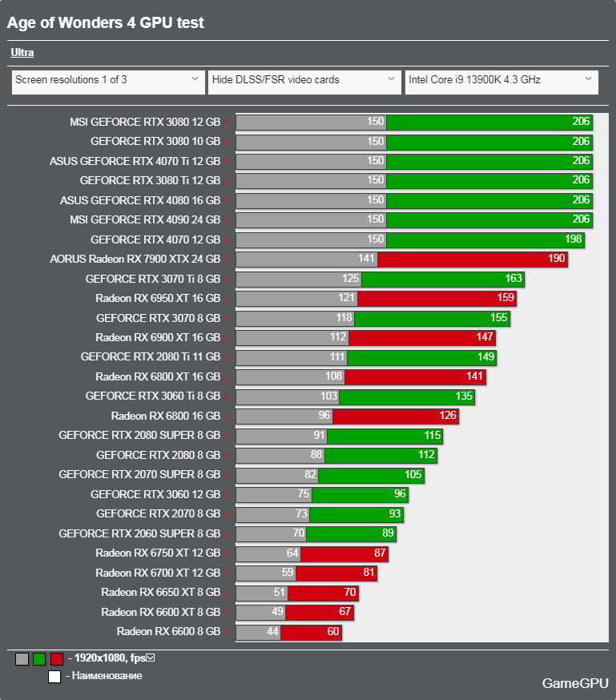Remove GEFORCE RTX 2080 Ti 11 GB with its X
The width and height of the screenshot is (616, 700).
click(x=227, y=357)
